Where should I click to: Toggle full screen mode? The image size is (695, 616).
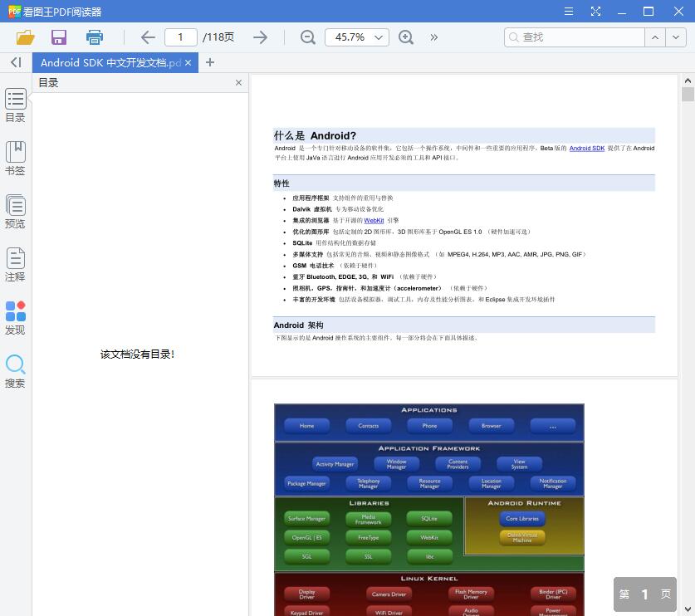point(596,12)
